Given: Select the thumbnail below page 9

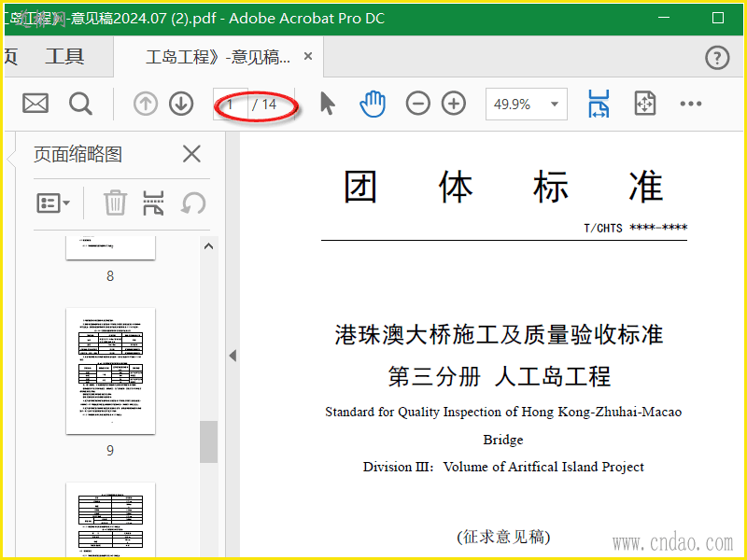Looking at the screenshot, I should (x=110, y=519).
